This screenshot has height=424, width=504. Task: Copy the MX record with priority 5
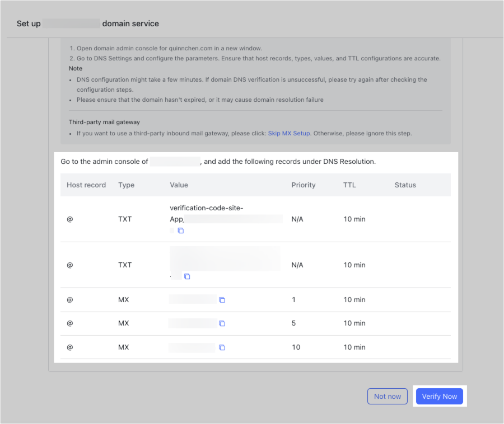tap(222, 323)
